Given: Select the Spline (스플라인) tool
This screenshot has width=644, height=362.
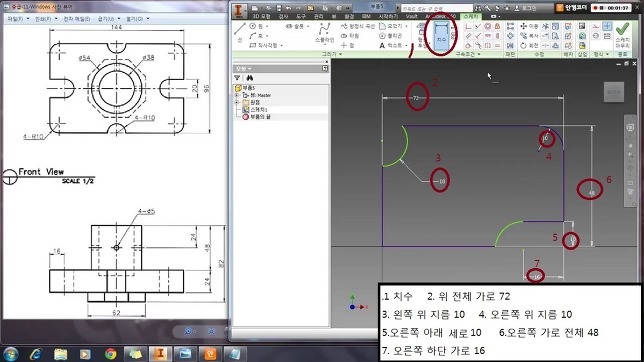Looking at the screenshot, I should tap(324, 33).
